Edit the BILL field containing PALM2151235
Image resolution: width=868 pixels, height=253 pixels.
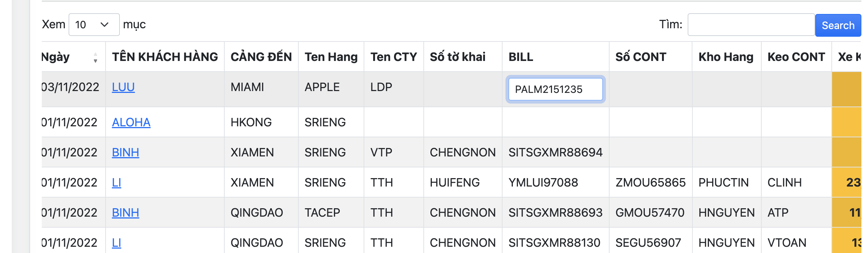click(x=555, y=89)
